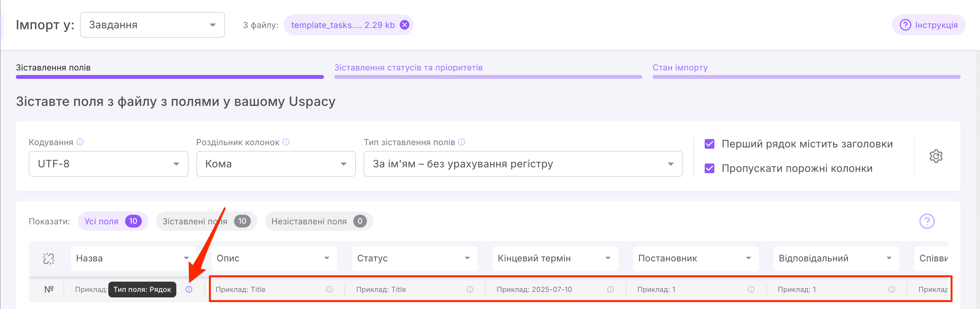
Task: Expand the field matching type dropdown
Action: [523, 164]
